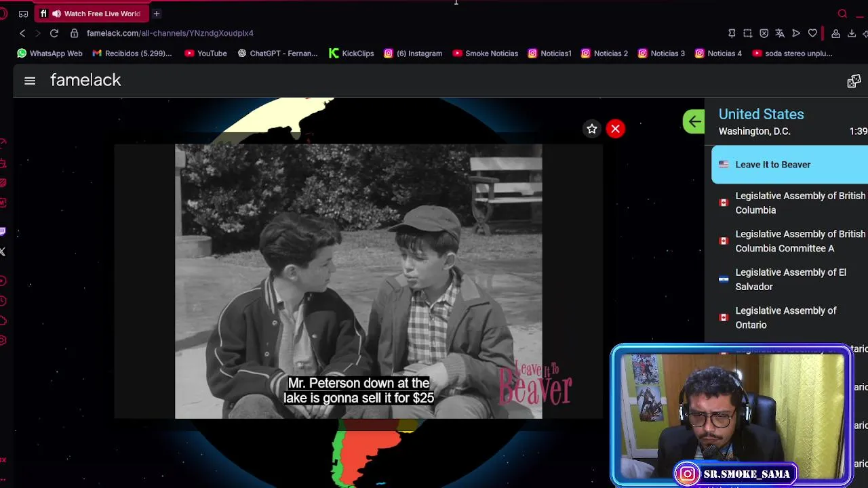Image resolution: width=868 pixels, height=488 pixels.
Task: Click the translate page icon
Action: pyautogui.click(x=780, y=33)
